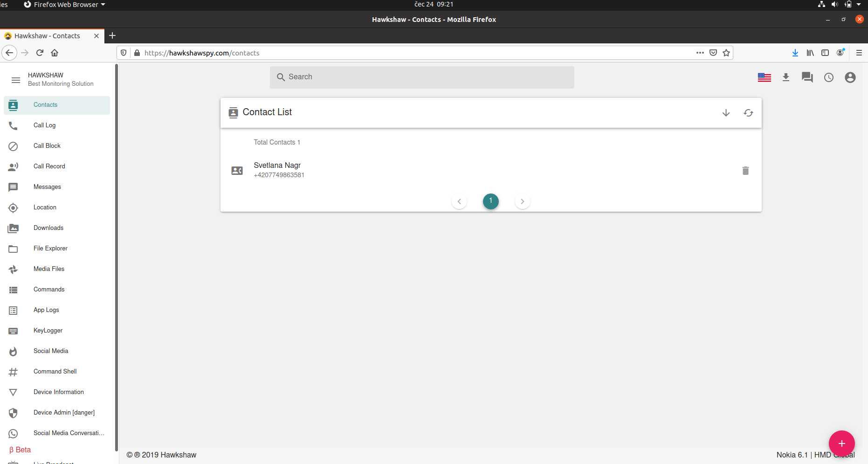Viewport: 868px width, 464px height.
Task: Select Contacts in the sidebar
Action: tap(57, 105)
